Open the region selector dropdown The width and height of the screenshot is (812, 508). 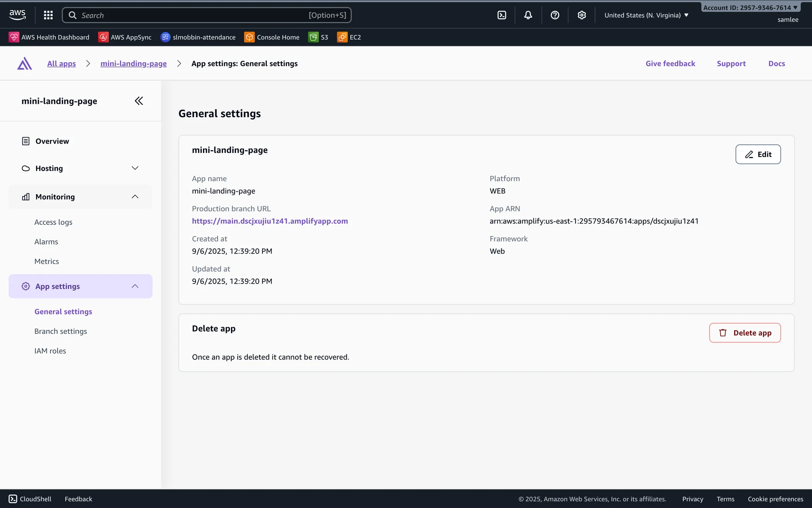coord(646,15)
